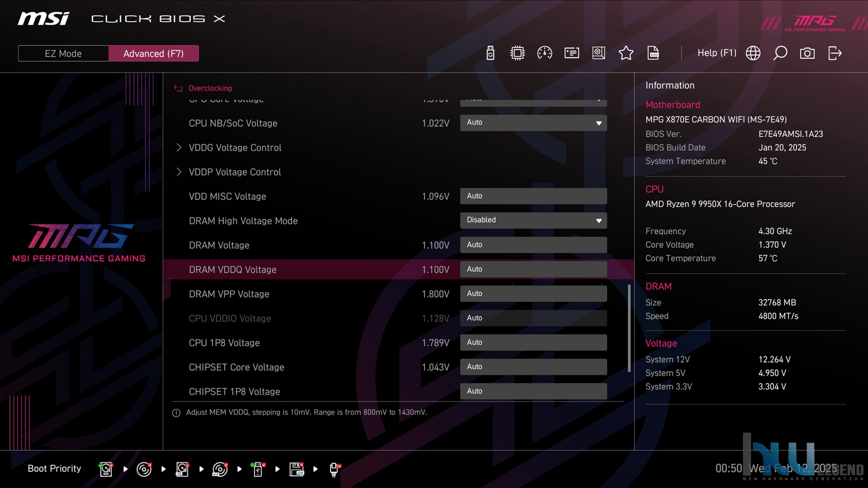
Task: Open the CPU NB/SoC Voltage dropdown
Action: pyautogui.click(x=533, y=123)
